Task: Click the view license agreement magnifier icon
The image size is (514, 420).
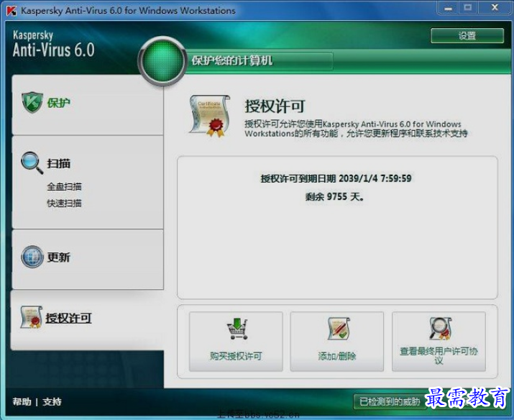Action: pyautogui.click(x=440, y=329)
